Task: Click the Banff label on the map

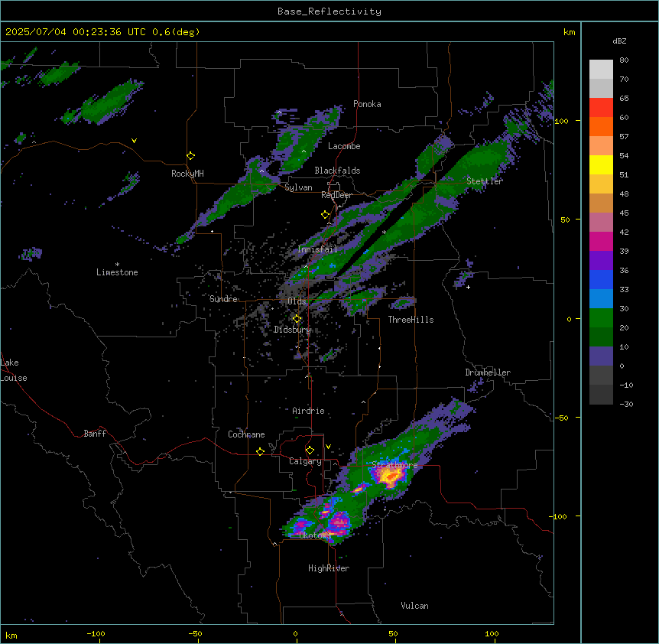Action: pyautogui.click(x=95, y=434)
